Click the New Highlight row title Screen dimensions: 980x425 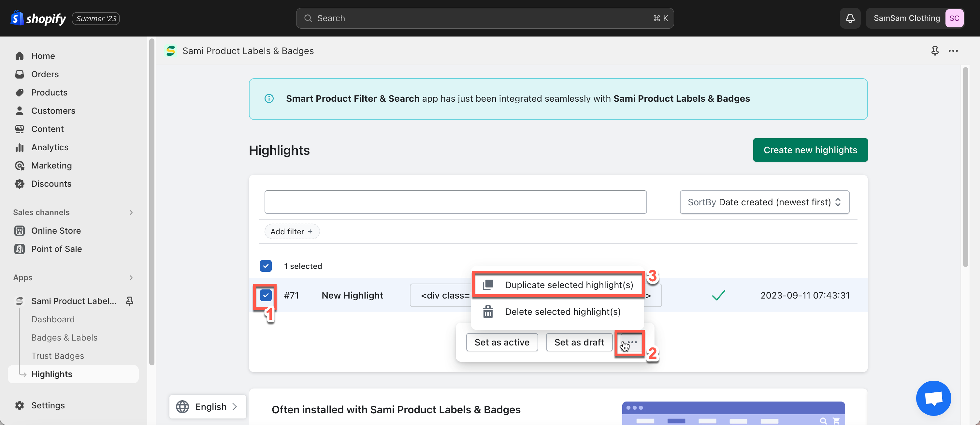(x=352, y=295)
